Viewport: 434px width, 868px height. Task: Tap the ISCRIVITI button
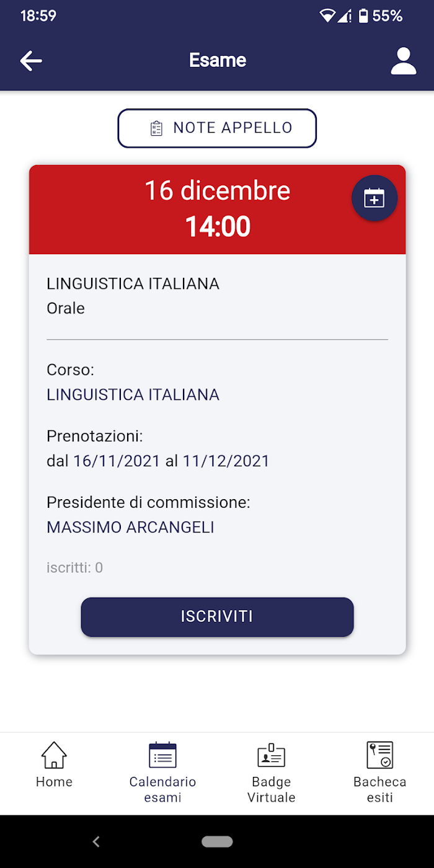(x=217, y=617)
